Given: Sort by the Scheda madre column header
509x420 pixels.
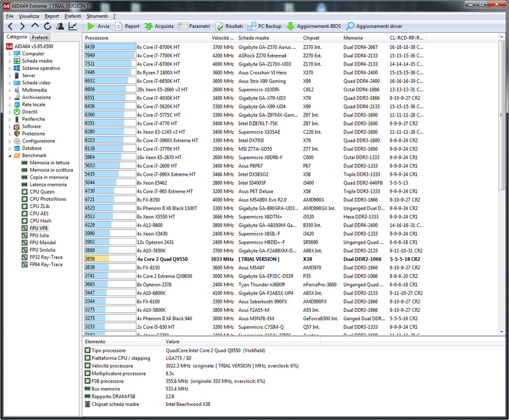Looking at the screenshot, I should [268, 38].
